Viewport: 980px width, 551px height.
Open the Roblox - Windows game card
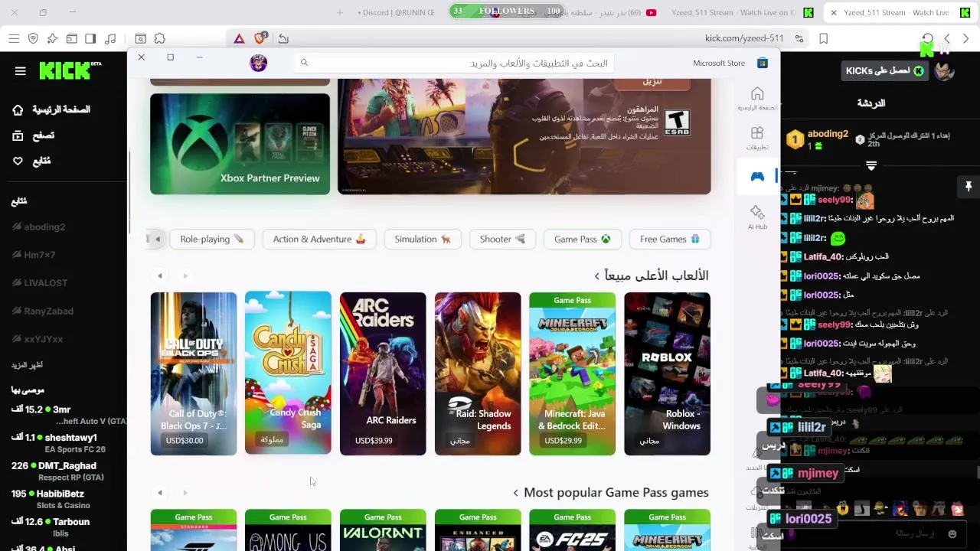(667, 373)
